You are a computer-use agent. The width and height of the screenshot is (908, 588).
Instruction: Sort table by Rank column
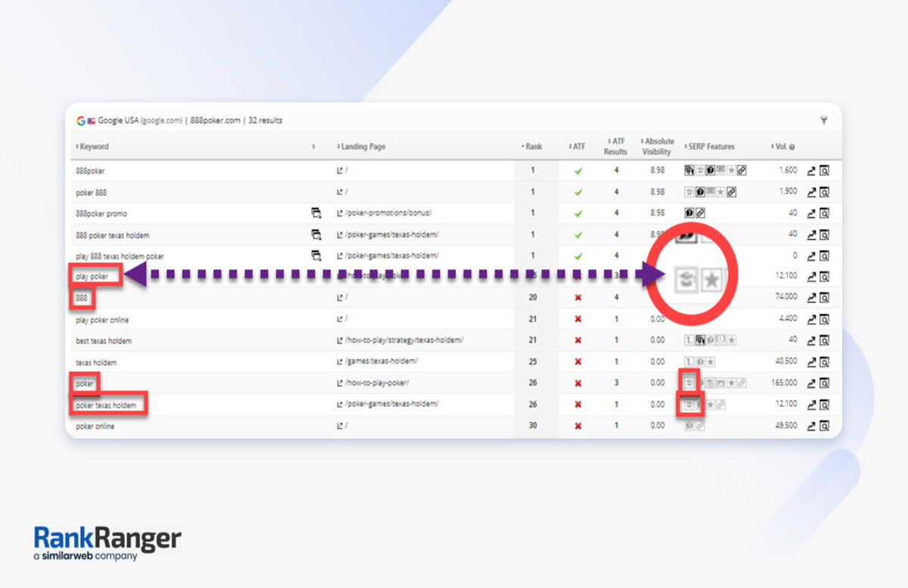pos(532,147)
